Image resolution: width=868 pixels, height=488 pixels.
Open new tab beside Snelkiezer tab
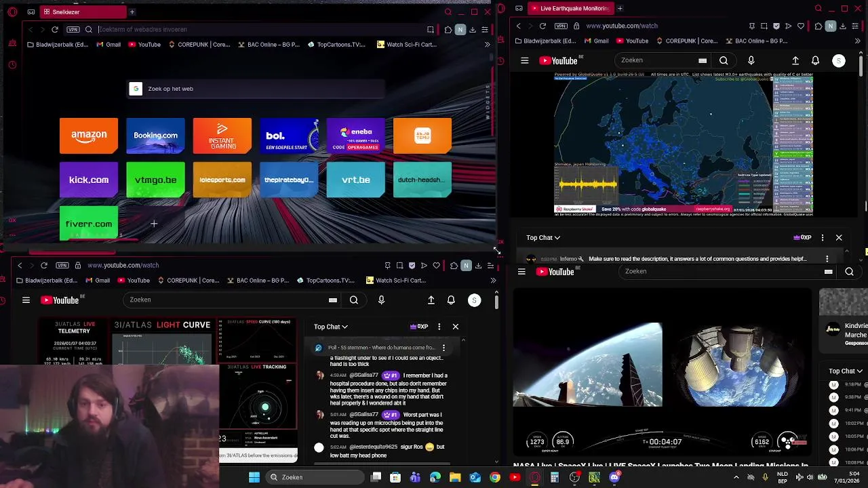coord(132,12)
